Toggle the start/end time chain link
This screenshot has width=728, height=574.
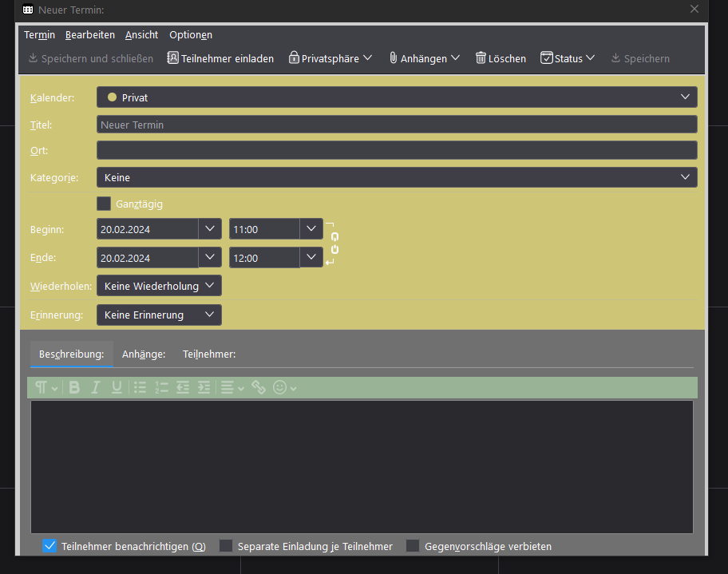(334, 243)
